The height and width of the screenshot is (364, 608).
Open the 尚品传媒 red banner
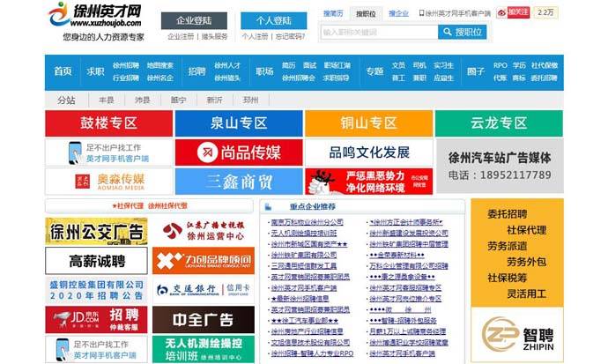[239, 152]
